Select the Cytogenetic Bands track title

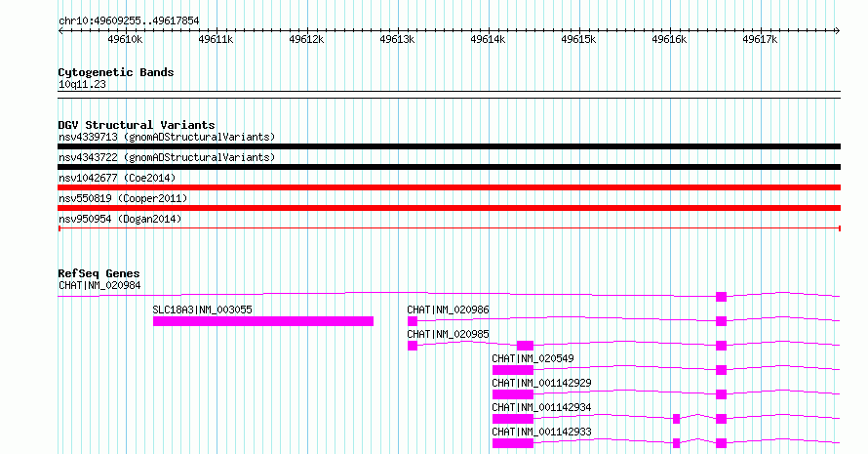click(x=116, y=72)
